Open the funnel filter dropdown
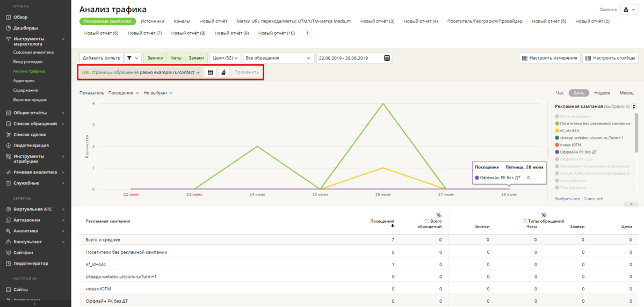The height and width of the screenshot is (307, 644). point(132,58)
